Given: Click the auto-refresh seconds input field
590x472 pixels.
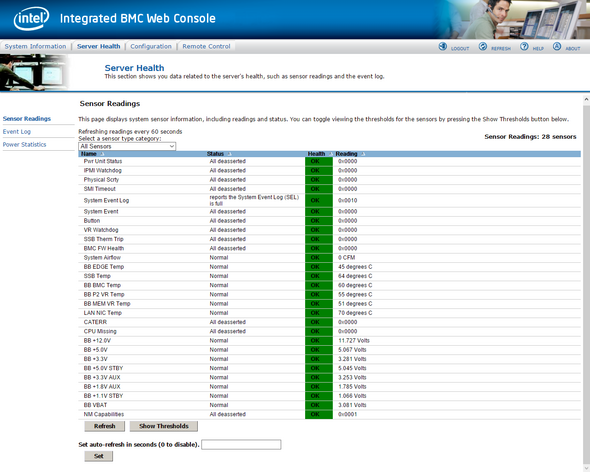Looking at the screenshot, I should (241, 445).
